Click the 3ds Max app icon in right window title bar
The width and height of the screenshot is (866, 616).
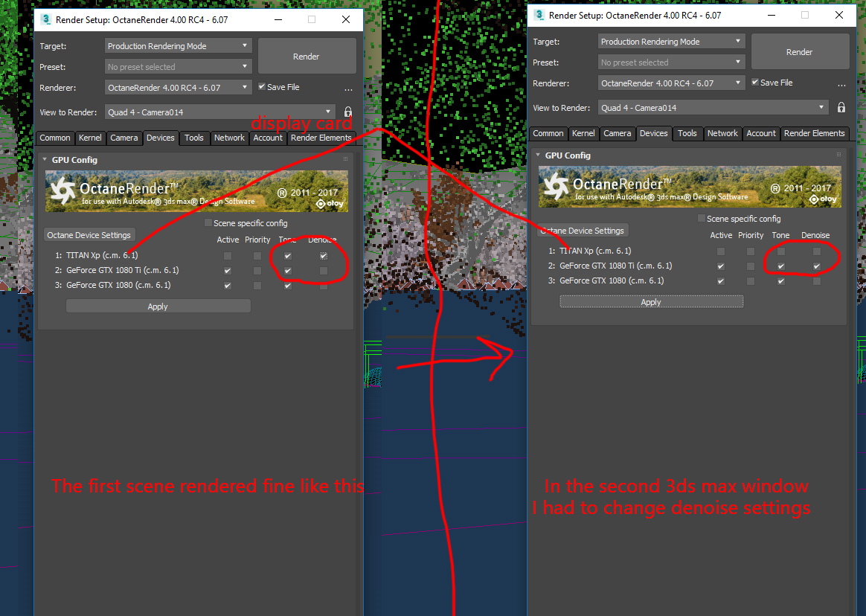coord(539,15)
